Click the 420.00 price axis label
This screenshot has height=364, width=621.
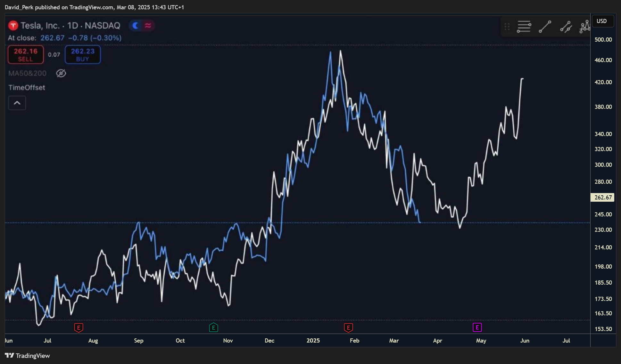pos(603,82)
